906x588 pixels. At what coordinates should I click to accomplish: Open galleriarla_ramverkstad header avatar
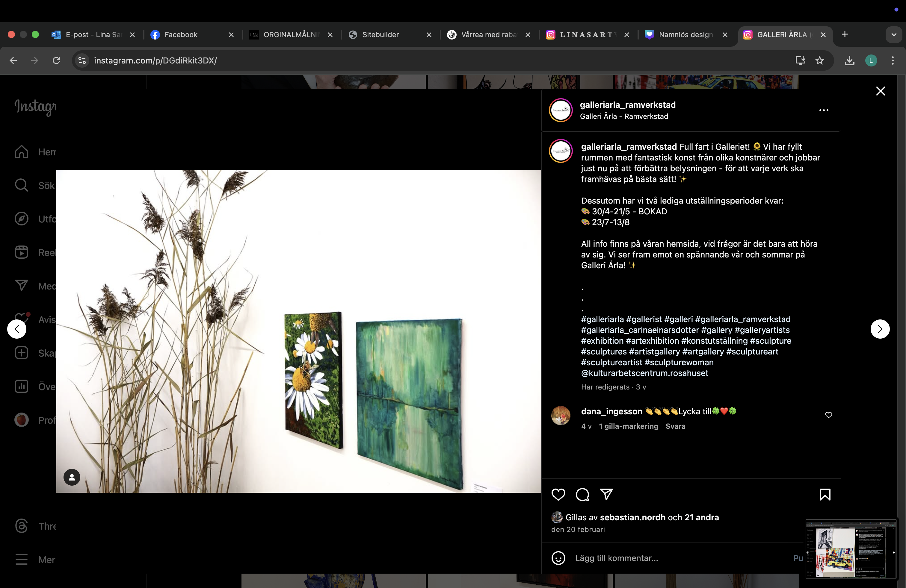561,110
